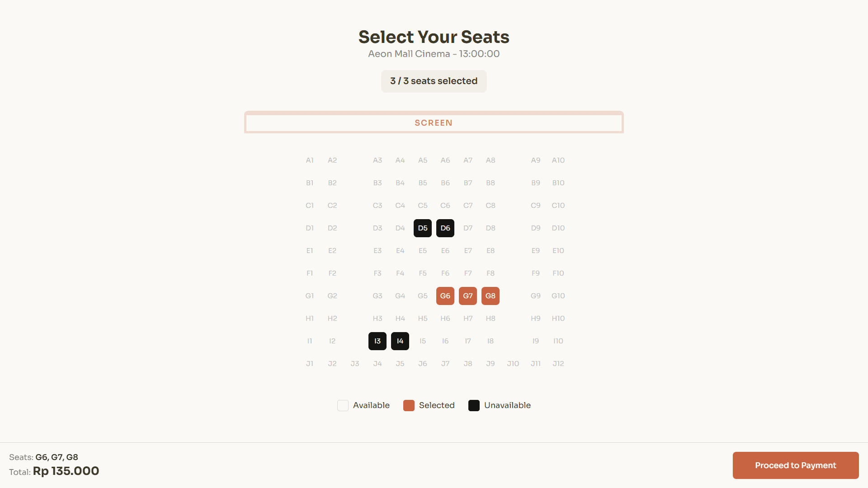
Task: Select seat A1 in the front row
Action: tap(310, 160)
